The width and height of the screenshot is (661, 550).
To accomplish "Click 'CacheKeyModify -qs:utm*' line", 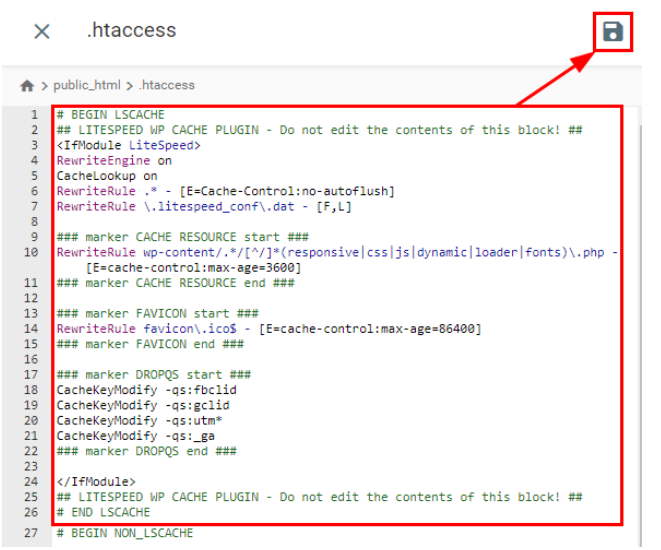I will click(x=140, y=421).
